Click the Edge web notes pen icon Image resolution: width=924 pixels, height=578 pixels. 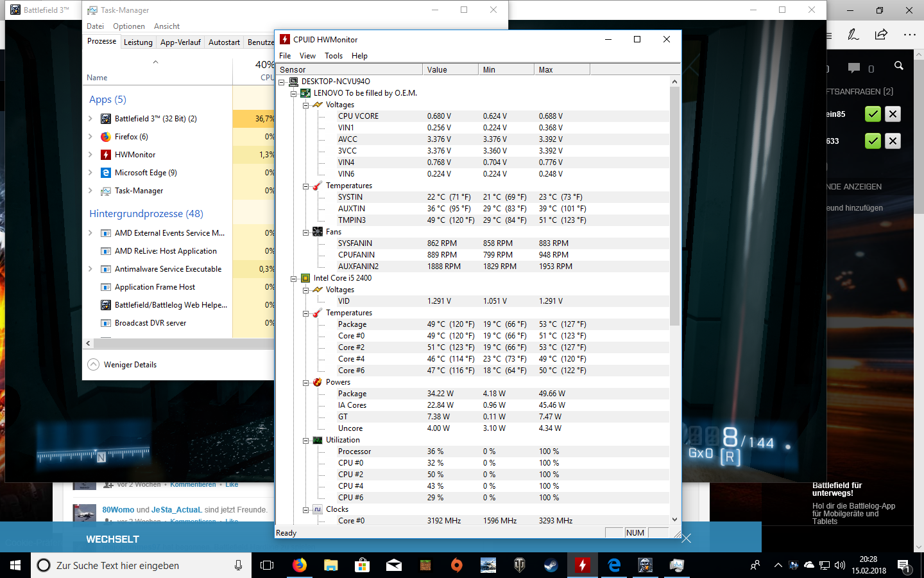(853, 35)
